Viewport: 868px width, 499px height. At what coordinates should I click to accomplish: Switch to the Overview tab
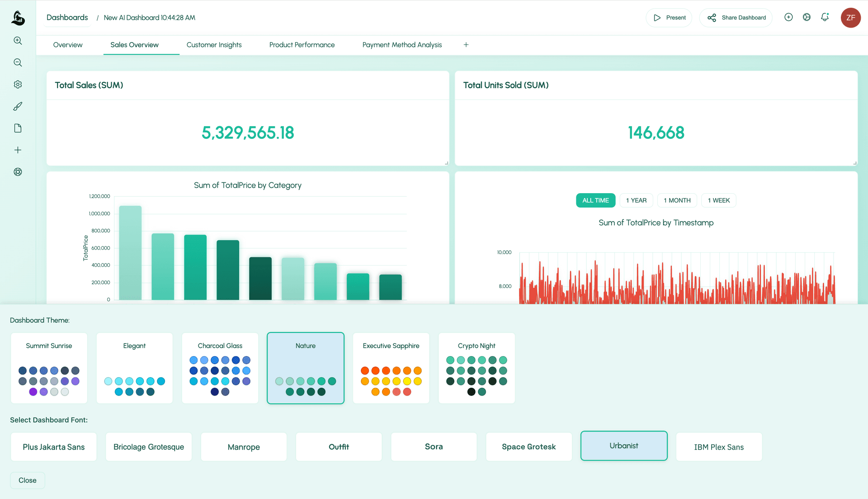(x=68, y=45)
